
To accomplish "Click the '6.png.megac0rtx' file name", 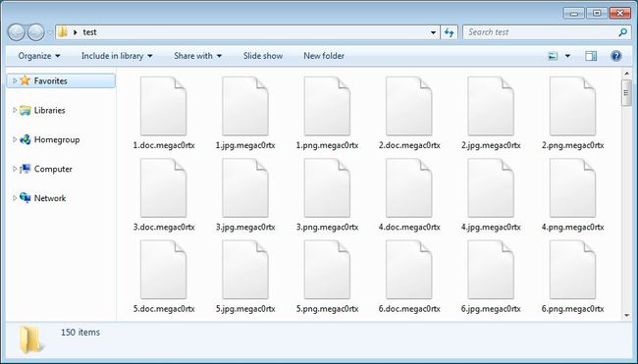I will pos(572,309).
